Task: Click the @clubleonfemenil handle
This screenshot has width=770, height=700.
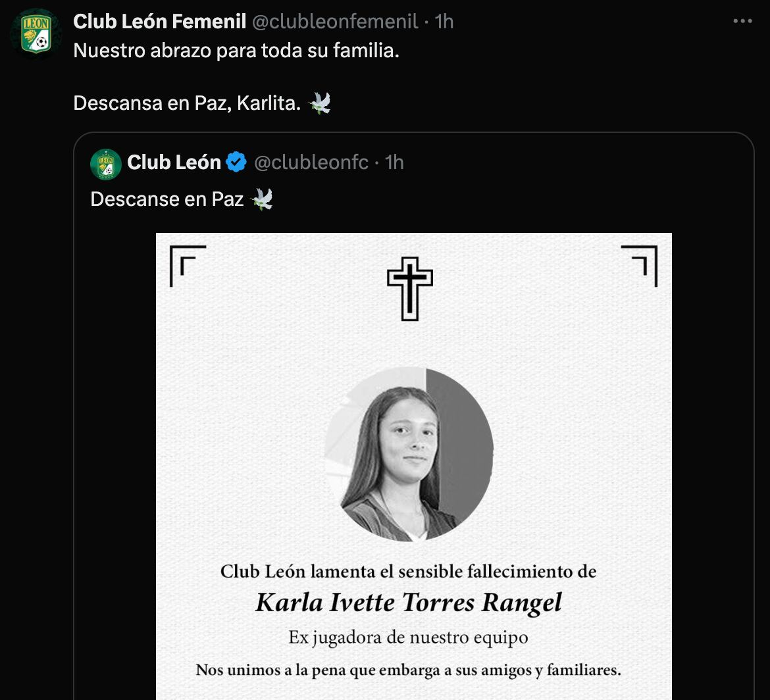Action: click(x=334, y=22)
